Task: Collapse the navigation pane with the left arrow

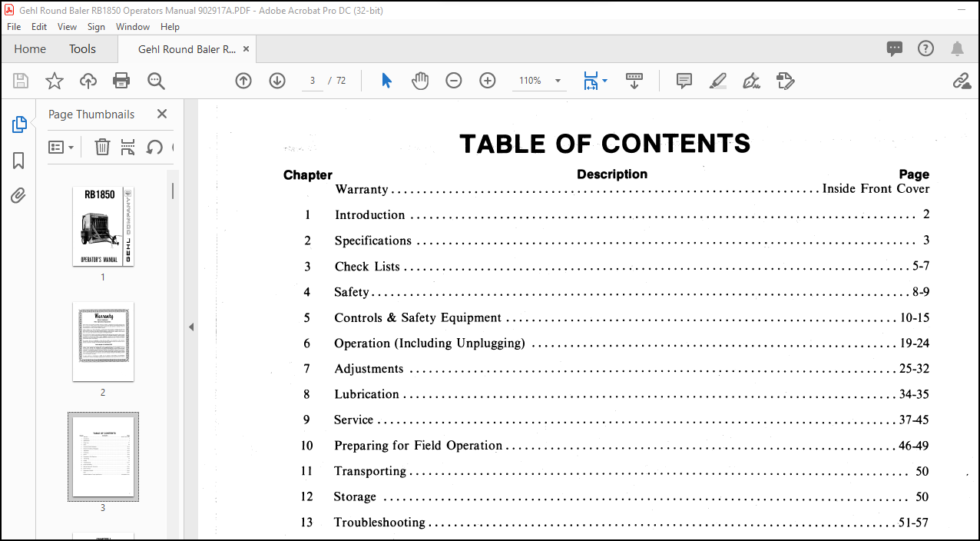Action: pyautogui.click(x=191, y=327)
